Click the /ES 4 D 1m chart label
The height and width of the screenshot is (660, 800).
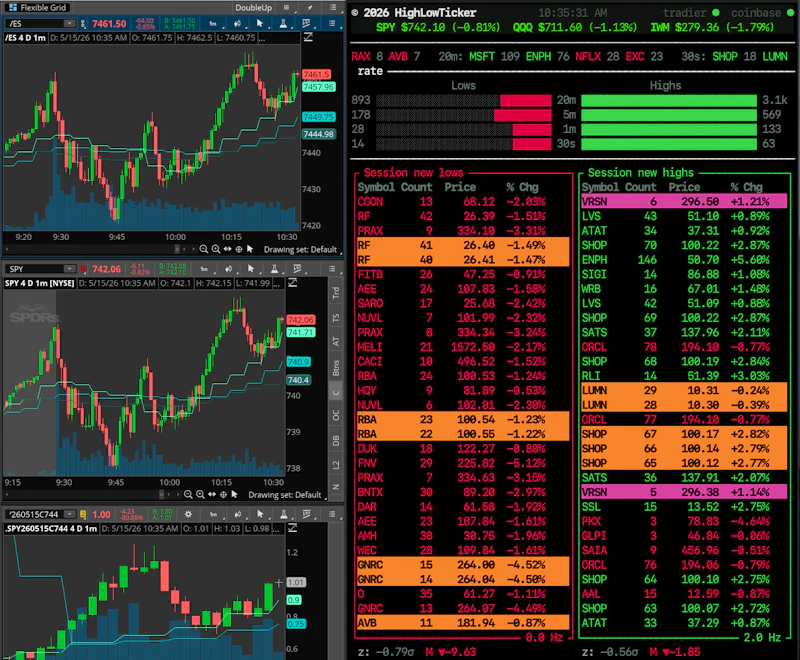click(25, 38)
